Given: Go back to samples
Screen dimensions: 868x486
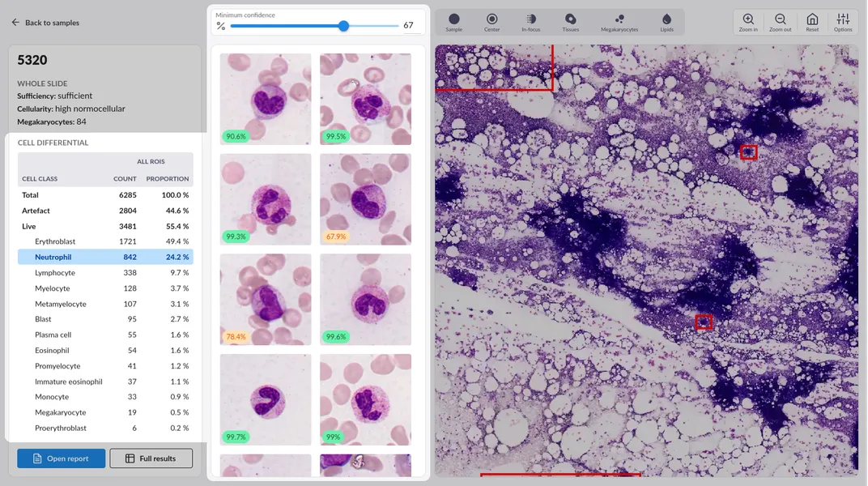Looking at the screenshot, I should [45, 23].
